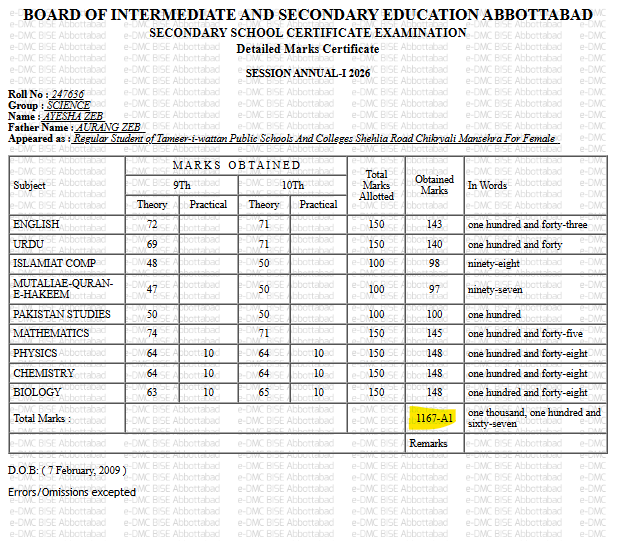The height and width of the screenshot is (541, 617).
Task: Click Islamiat Comp total allotted 100
Action: pos(376,263)
